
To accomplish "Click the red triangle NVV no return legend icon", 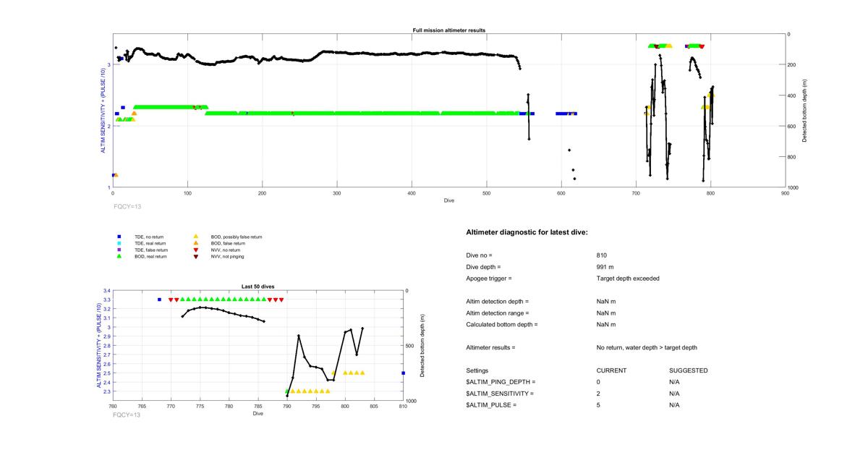I will 195,250.
